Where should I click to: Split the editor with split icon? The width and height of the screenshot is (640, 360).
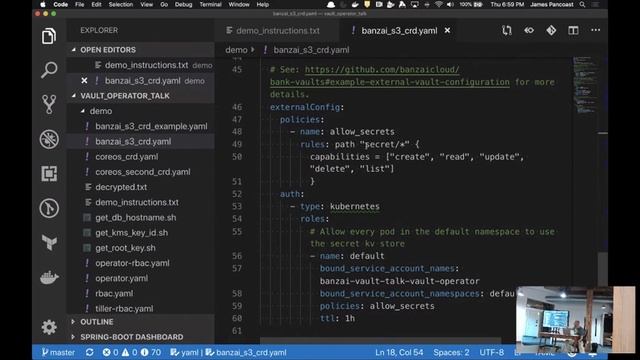(573, 30)
